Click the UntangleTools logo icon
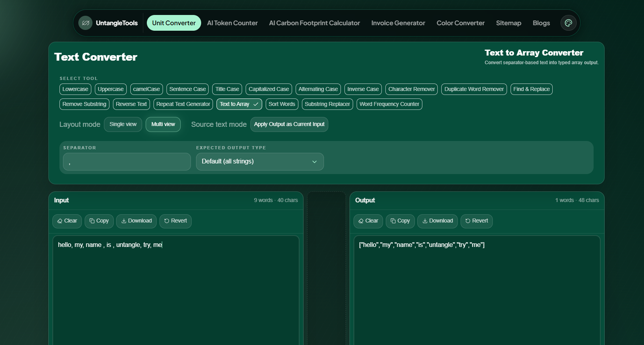 [85, 23]
